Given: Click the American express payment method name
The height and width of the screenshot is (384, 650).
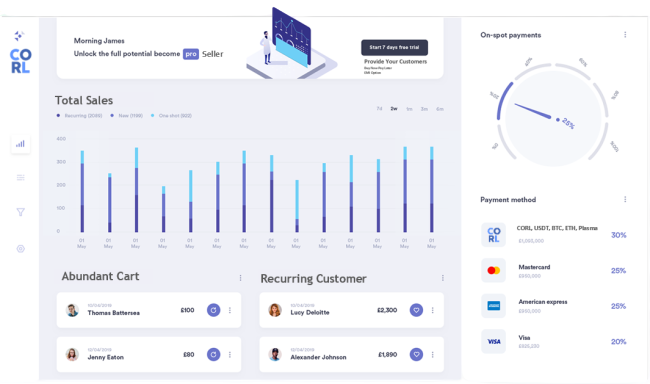Looking at the screenshot, I should coord(543,302).
